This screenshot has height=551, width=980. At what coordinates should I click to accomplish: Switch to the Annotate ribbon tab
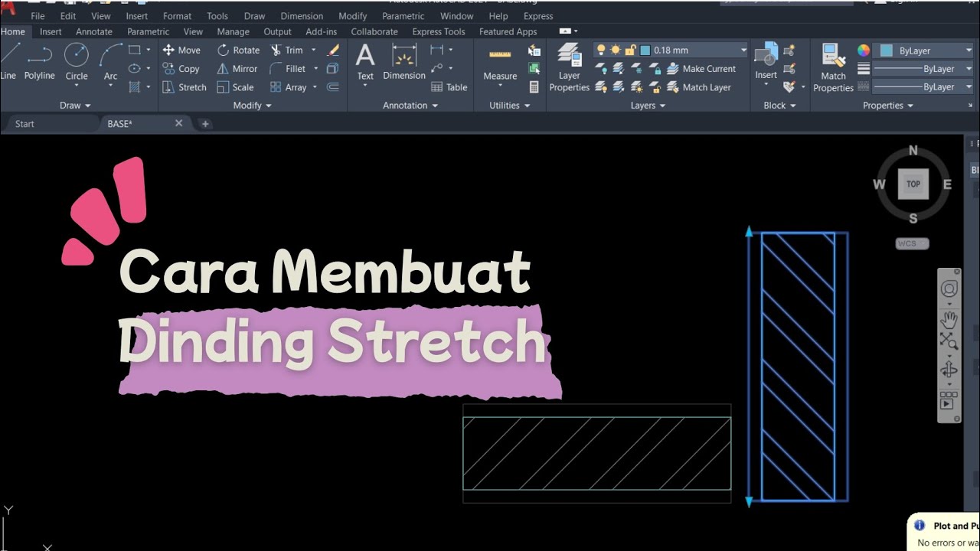click(94, 31)
